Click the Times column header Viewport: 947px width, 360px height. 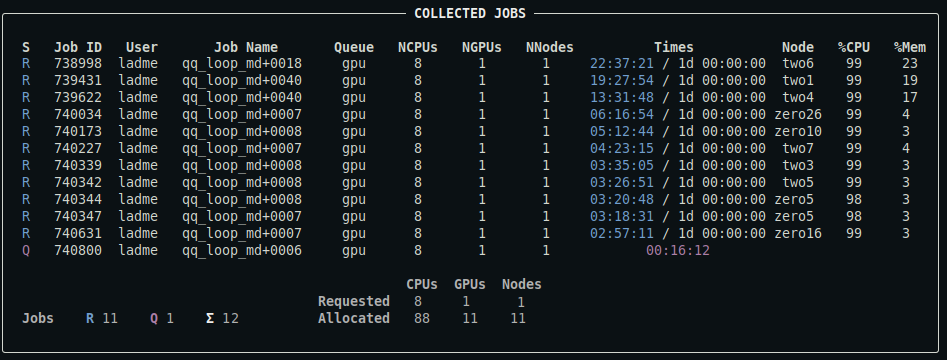point(674,47)
